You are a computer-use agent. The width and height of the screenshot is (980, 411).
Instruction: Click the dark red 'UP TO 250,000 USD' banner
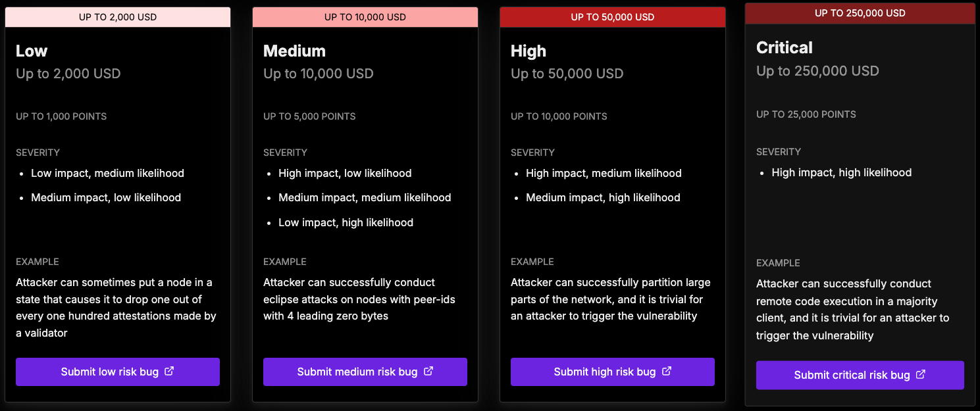(860, 13)
